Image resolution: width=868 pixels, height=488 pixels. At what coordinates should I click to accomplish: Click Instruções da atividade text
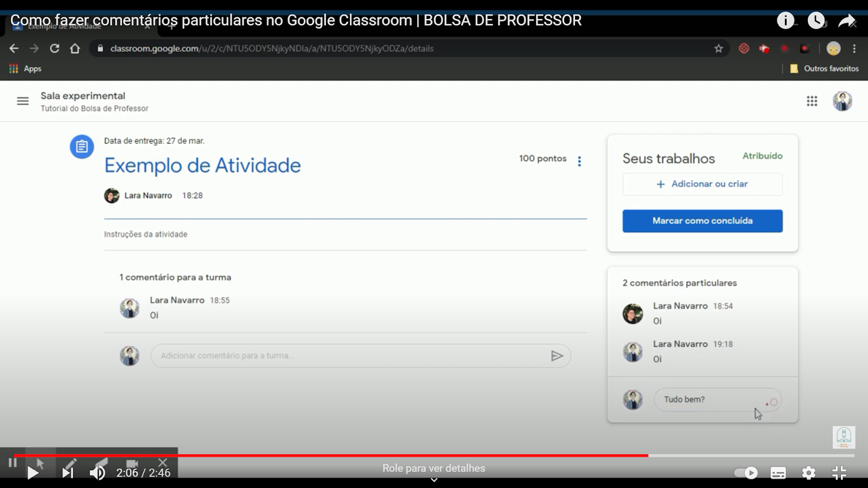click(x=145, y=234)
